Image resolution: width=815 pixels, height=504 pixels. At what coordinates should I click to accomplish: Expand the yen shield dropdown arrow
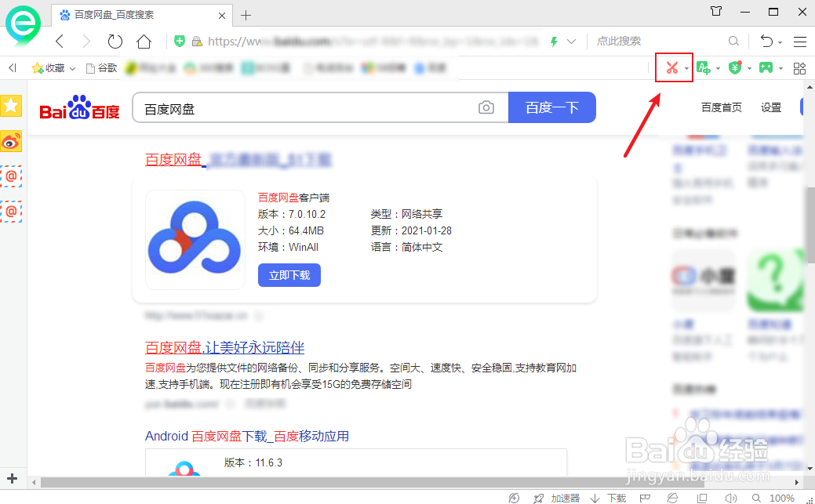(x=749, y=69)
